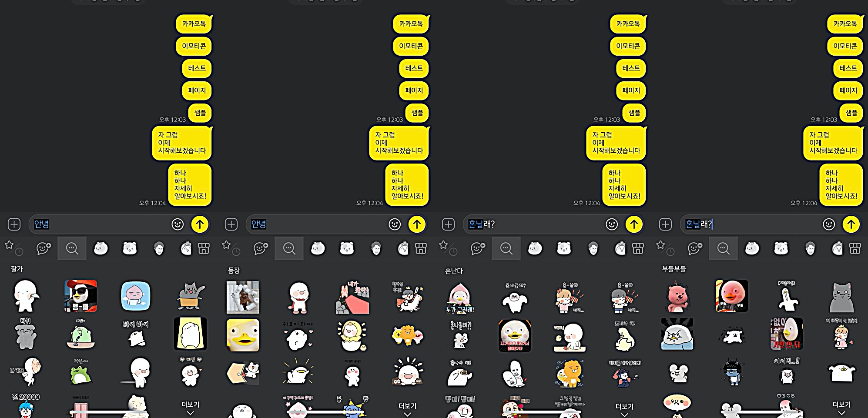
Task: Pick the 펭-빠 sunglasses penguin emoticon
Action: click(80, 296)
